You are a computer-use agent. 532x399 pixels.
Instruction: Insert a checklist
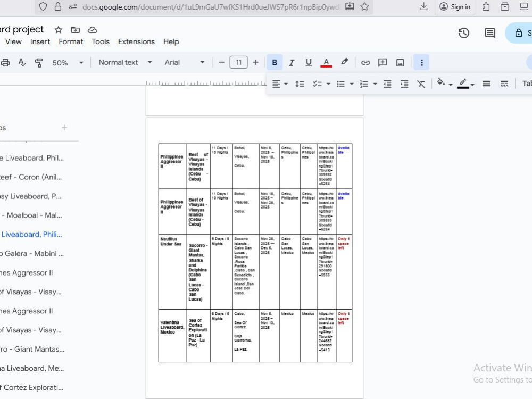click(317, 84)
